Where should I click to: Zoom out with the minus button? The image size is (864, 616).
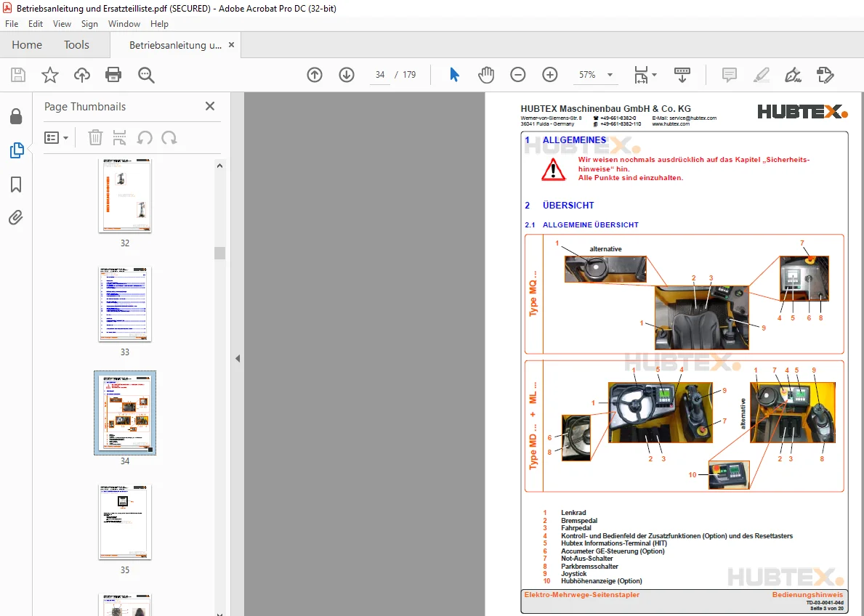coord(518,75)
